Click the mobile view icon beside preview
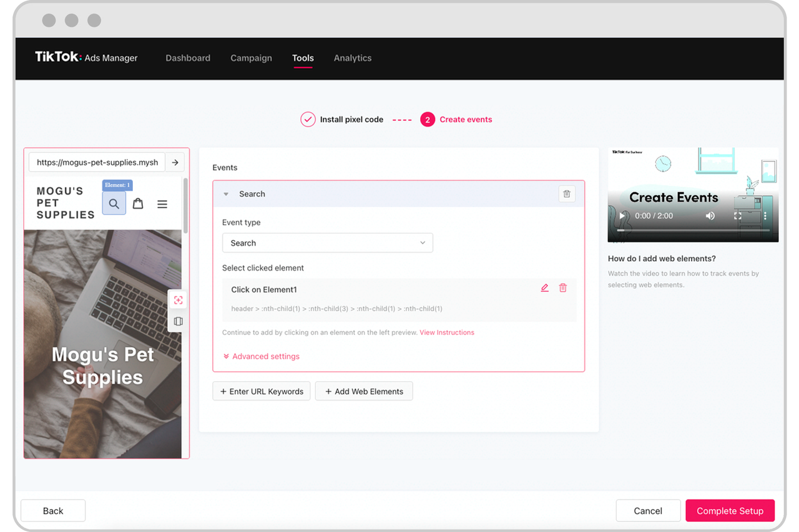The height and width of the screenshot is (532, 799). click(x=179, y=321)
